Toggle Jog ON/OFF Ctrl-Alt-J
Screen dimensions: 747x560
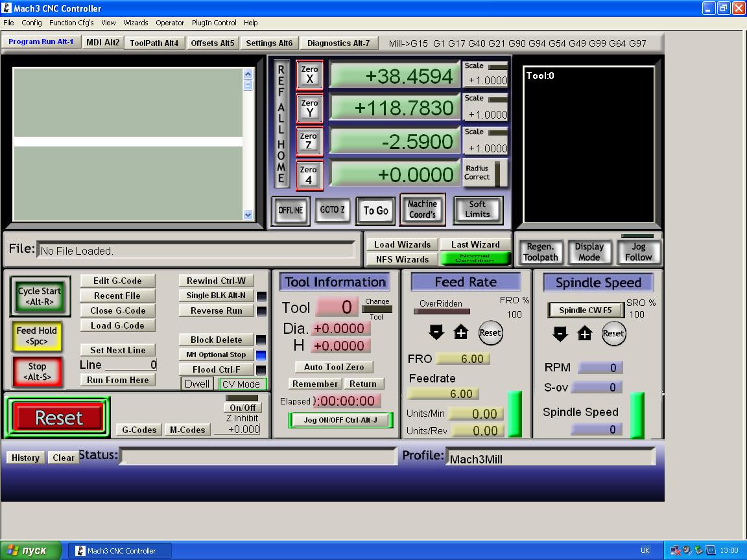(340, 420)
